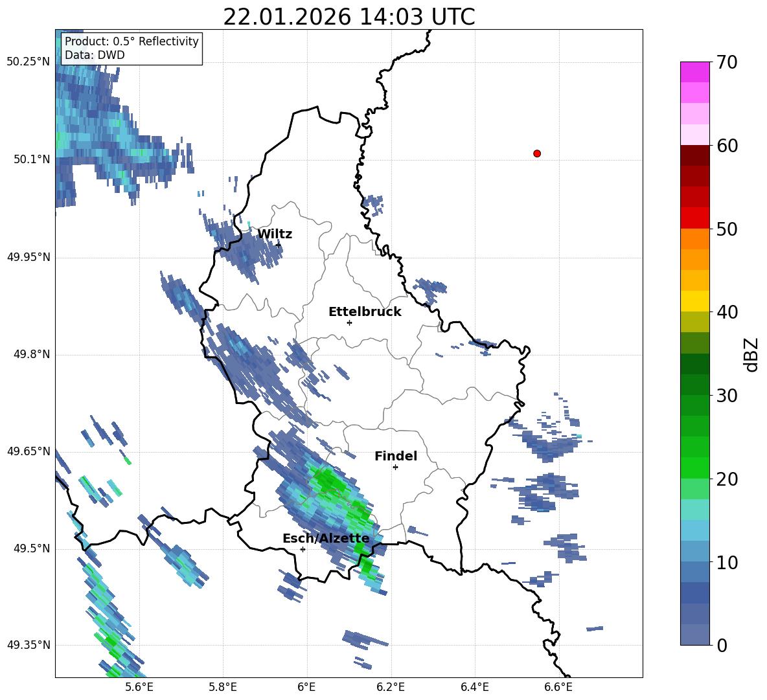Click the title timestamp 22.01.2026 14:03 UTC
The width and height of the screenshot is (767, 700).
point(349,17)
